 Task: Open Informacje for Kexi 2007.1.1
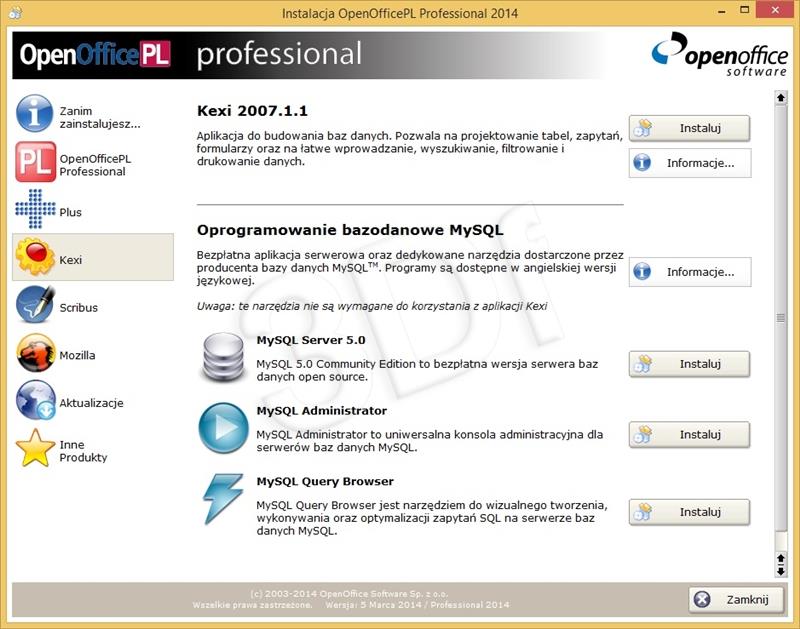(690, 163)
